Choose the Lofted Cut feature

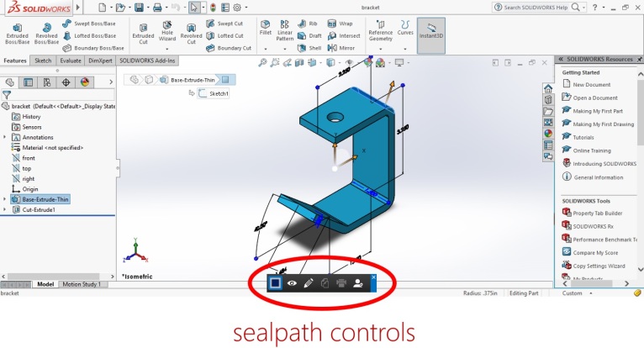point(224,36)
